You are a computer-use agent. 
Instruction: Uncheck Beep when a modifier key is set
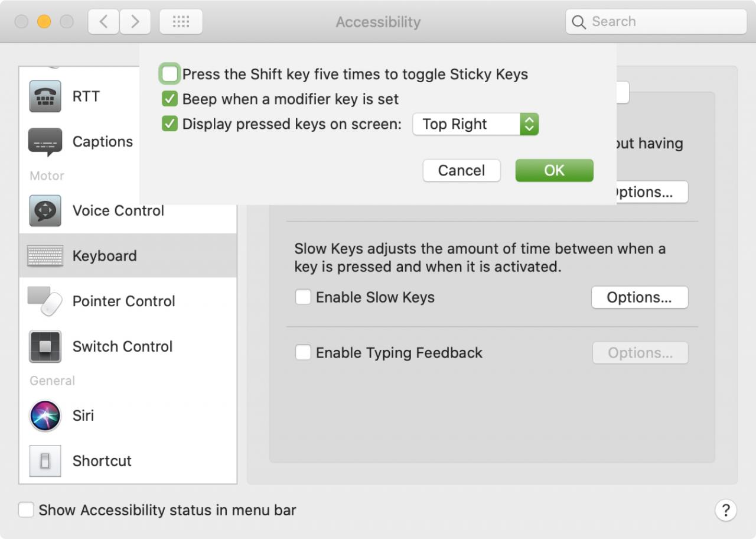(x=170, y=99)
